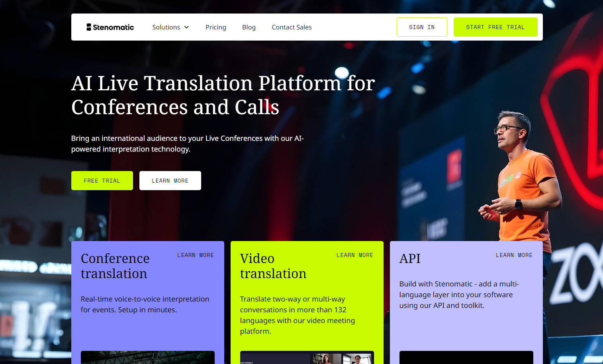Go to the Pricing page
Image resolution: width=603 pixels, height=364 pixels.
tap(215, 27)
